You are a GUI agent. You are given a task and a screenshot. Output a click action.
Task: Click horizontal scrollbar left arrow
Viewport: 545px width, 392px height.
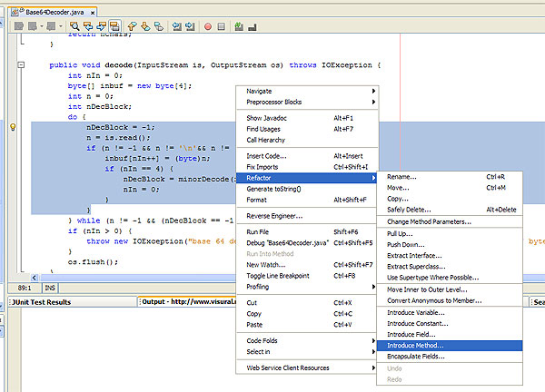(35, 278)
